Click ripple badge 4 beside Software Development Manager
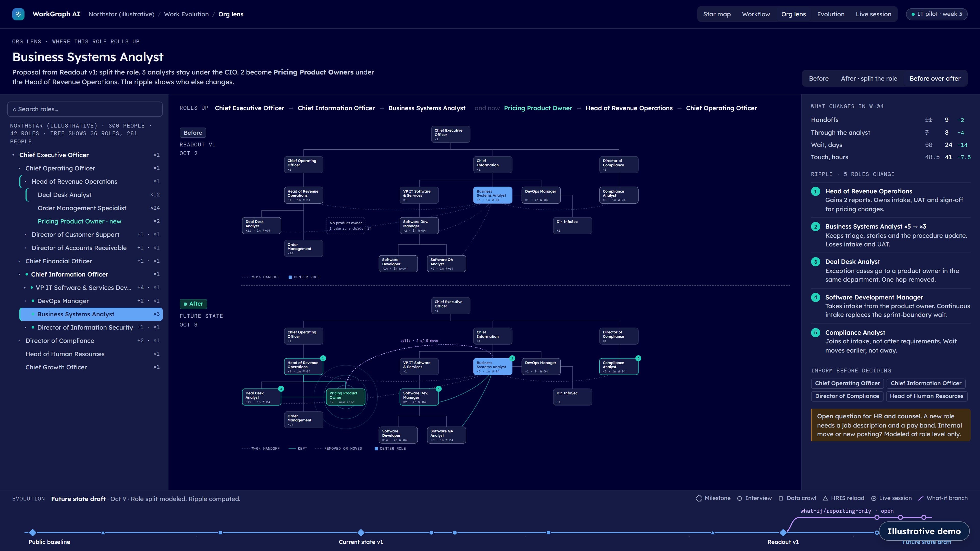980x551 pixels. click(x=815, y=297)
